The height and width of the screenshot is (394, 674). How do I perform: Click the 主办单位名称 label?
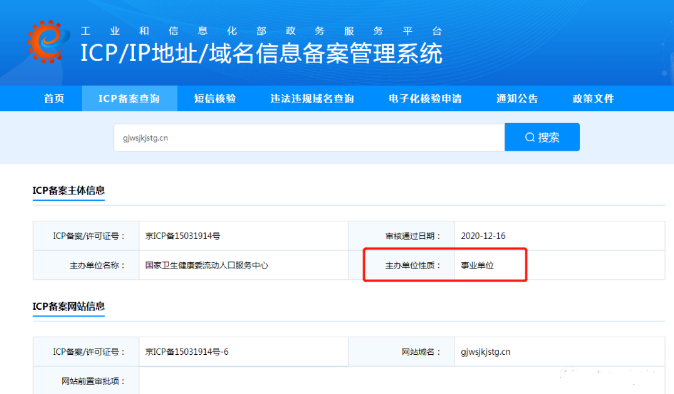click(x=97, y=266)
